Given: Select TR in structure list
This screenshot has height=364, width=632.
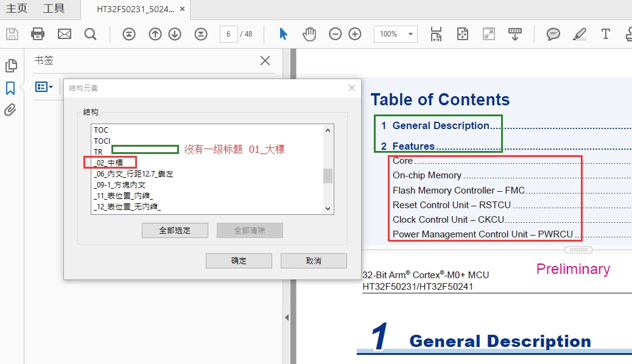Looking at the screenshot, I should (98, 152).
